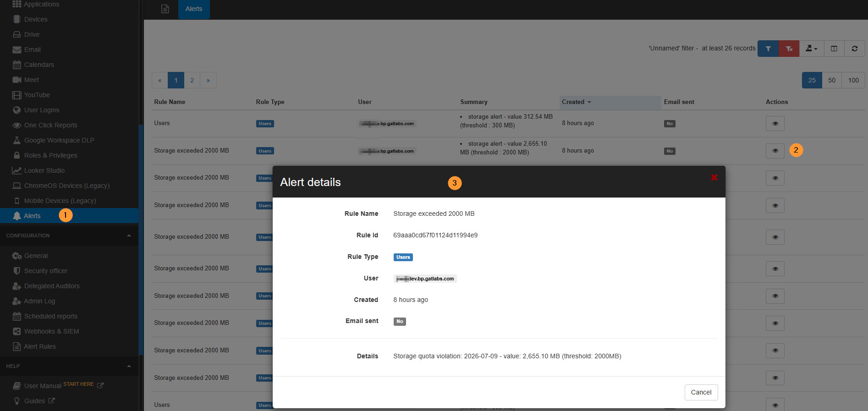Open ChromeOS Devices (Legacy)
This screenshot has width=868, height=411.
(66, 186)
